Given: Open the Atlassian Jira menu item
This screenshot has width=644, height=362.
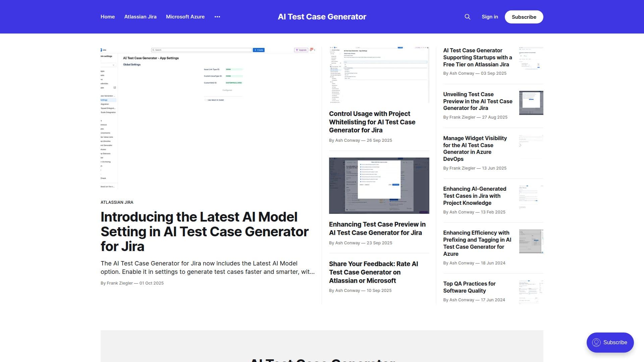Looking at the screenshot, I should click(140, 17).
